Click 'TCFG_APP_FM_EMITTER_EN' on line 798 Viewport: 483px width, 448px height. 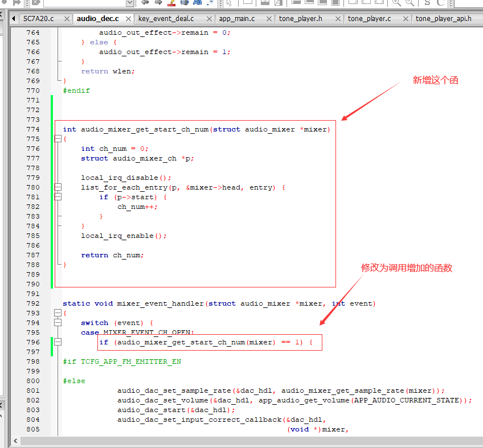click(x=131, y=361)
